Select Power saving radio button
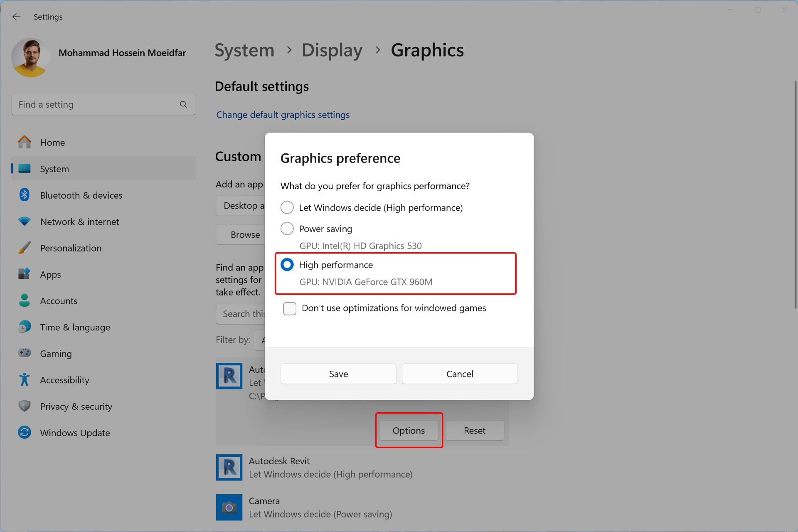Image resolution: width=798 pixels, height=532 pixels. pyautogui.click(x=287, y=229)
